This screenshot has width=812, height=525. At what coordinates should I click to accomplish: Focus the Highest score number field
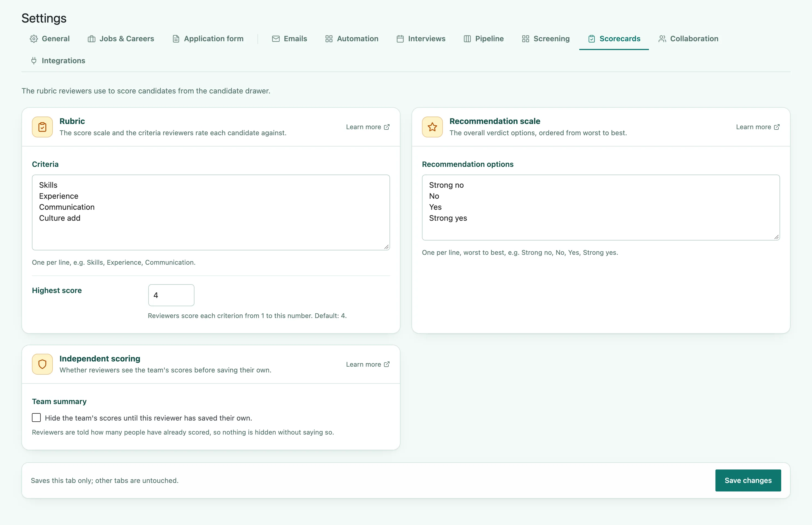click(x=171, y=295)
